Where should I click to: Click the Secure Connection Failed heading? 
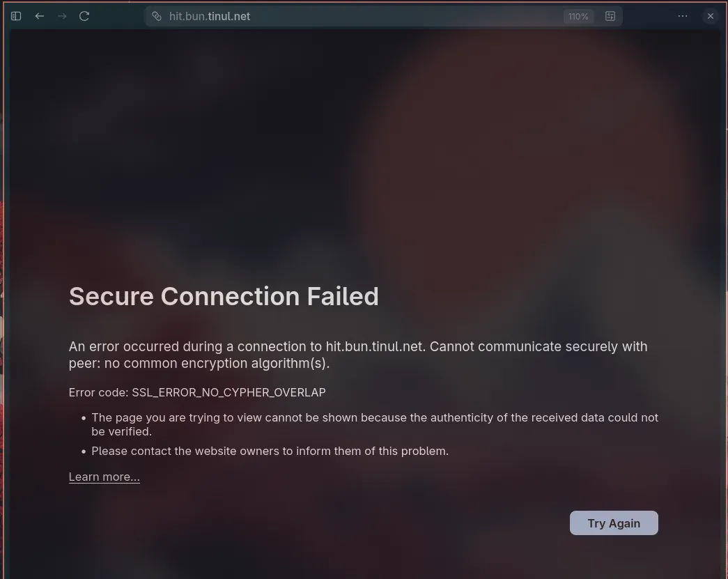tap(224, 296)
